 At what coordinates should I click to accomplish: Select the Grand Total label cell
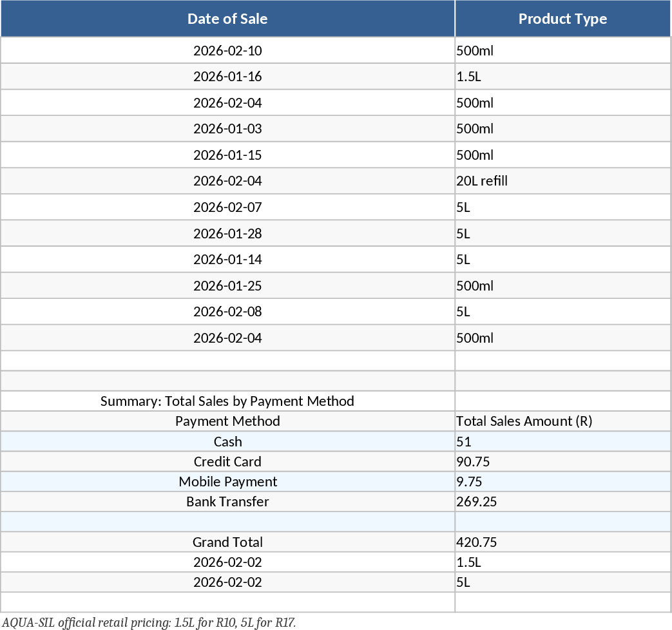[x=227, y=542]
